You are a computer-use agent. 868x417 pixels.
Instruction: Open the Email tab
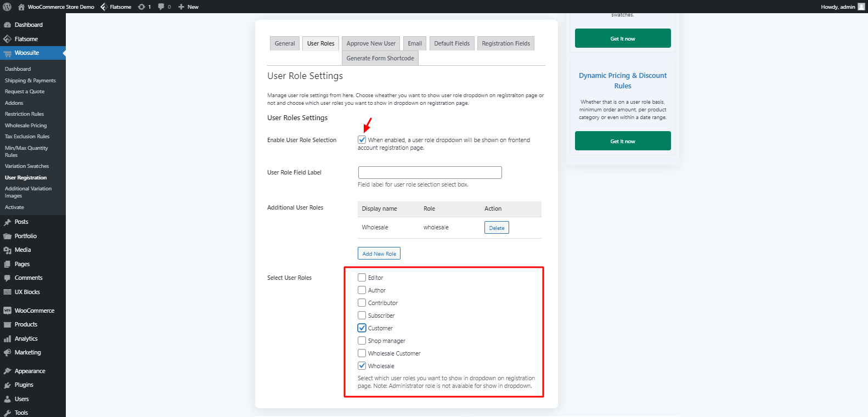pyautogui.click(x=415, y=43)
